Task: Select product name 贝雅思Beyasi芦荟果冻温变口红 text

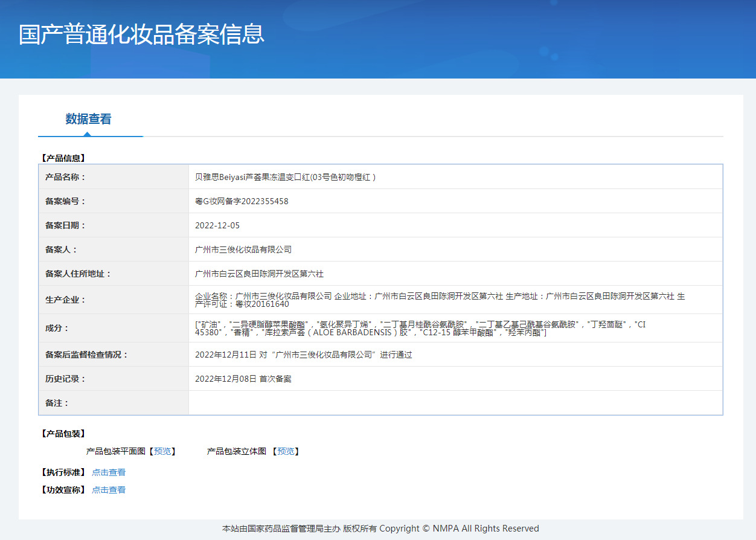Action: point(286,177)
